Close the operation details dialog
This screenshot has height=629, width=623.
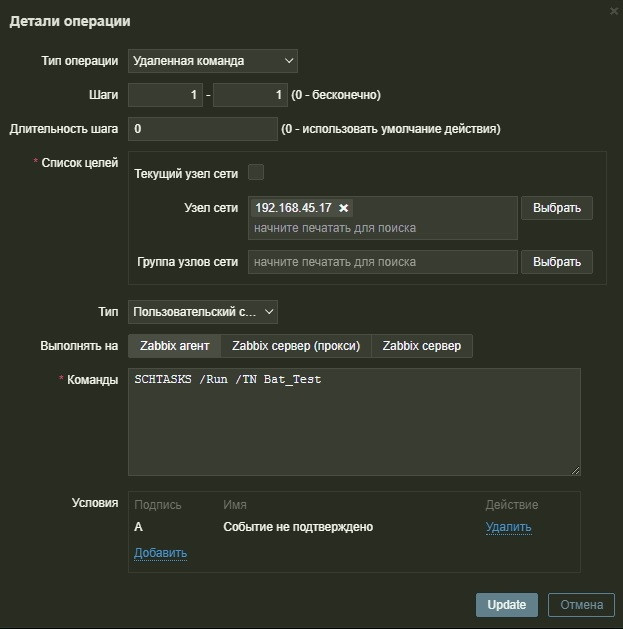click(613, 11)
